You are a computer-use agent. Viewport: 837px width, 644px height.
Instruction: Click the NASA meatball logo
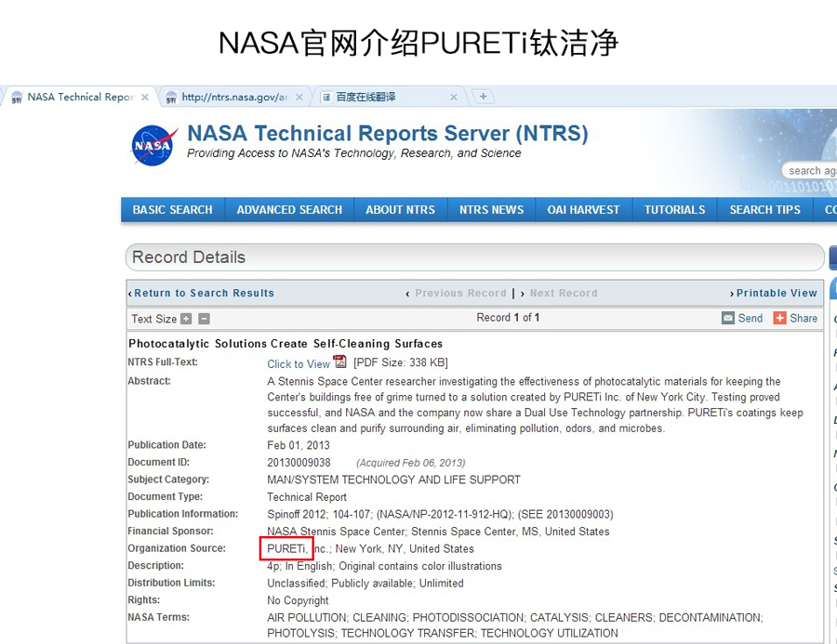[x=153, y=146]
